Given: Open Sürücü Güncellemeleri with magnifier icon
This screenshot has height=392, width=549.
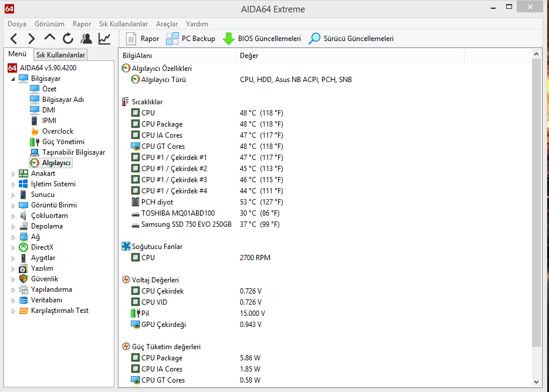Looking at the screenshot, I should [351, 39].
